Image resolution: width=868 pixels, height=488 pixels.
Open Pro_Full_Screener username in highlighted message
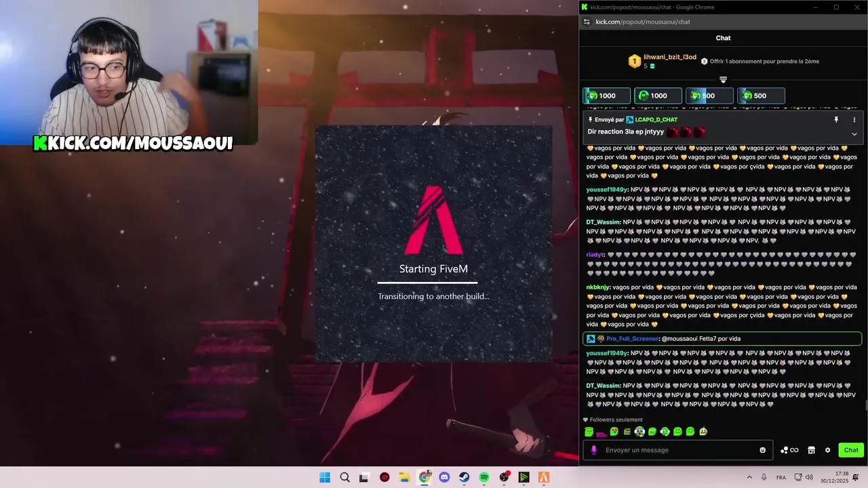click(632, 339)
